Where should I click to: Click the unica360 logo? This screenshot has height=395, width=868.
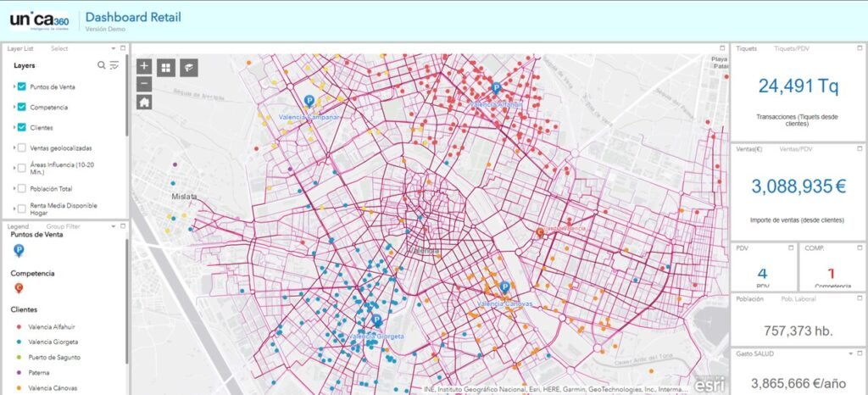click(39, 21)
